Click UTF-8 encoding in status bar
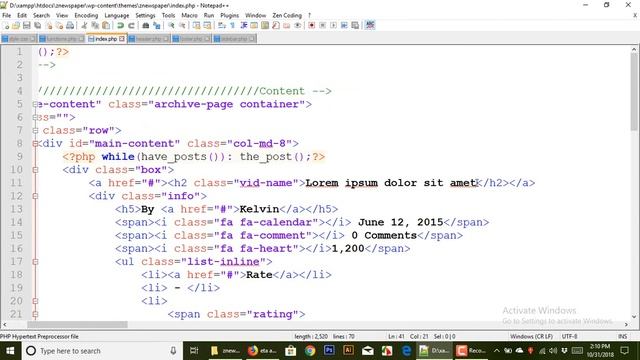 569,336
